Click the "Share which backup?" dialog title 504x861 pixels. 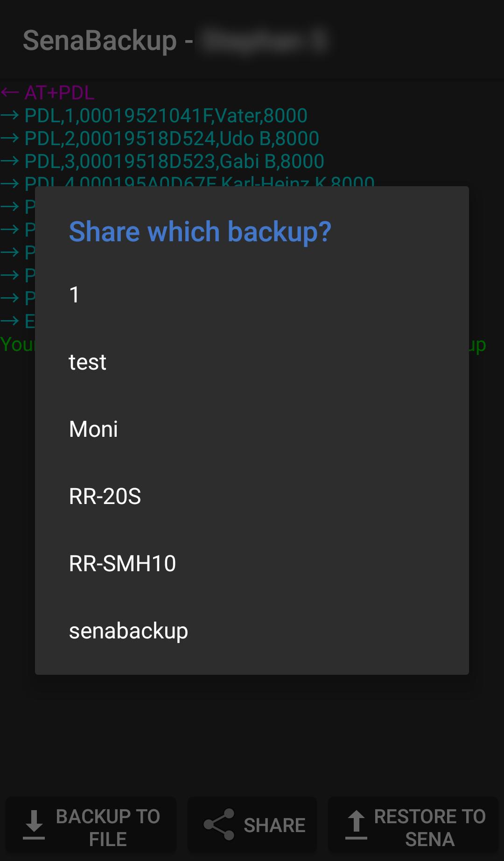200,231
